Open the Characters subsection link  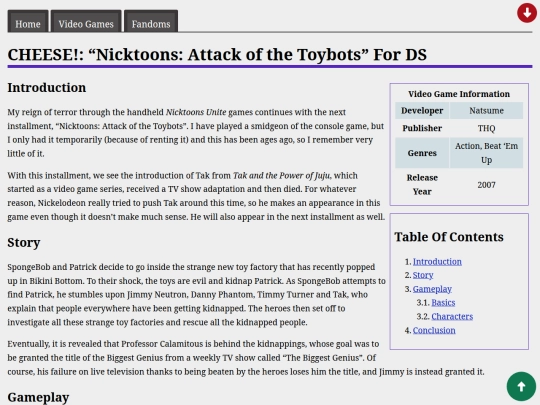[452, 316]
